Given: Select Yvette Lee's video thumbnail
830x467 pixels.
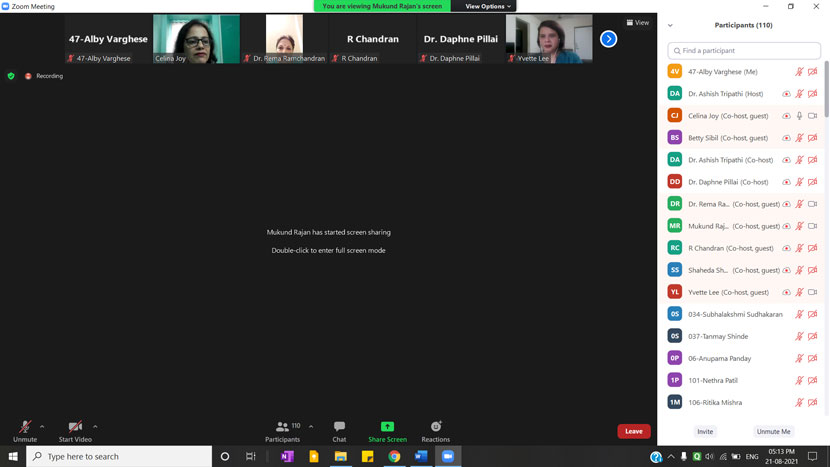Looking at the screenshot, I should 549,39.
